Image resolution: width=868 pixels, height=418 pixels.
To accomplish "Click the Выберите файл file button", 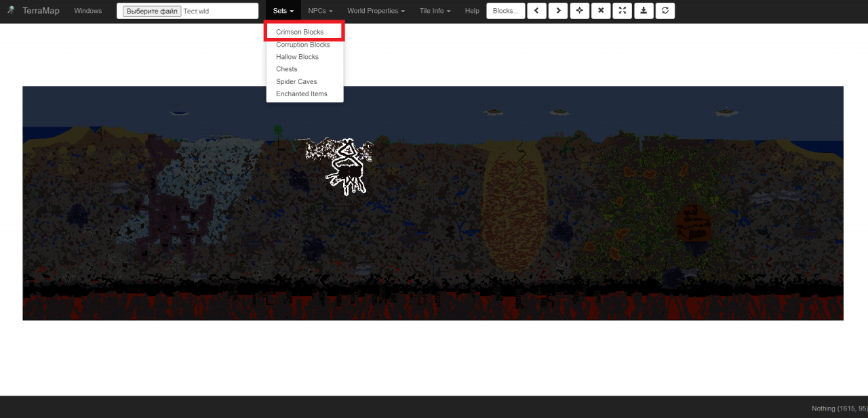I will 152,11.
